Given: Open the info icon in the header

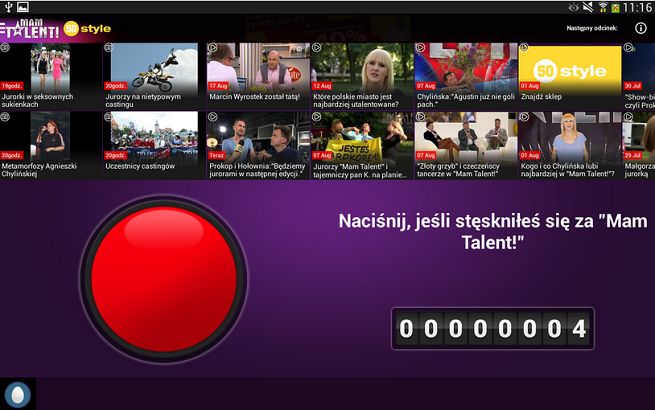Looking at the screenshot, I should point(640,28).
